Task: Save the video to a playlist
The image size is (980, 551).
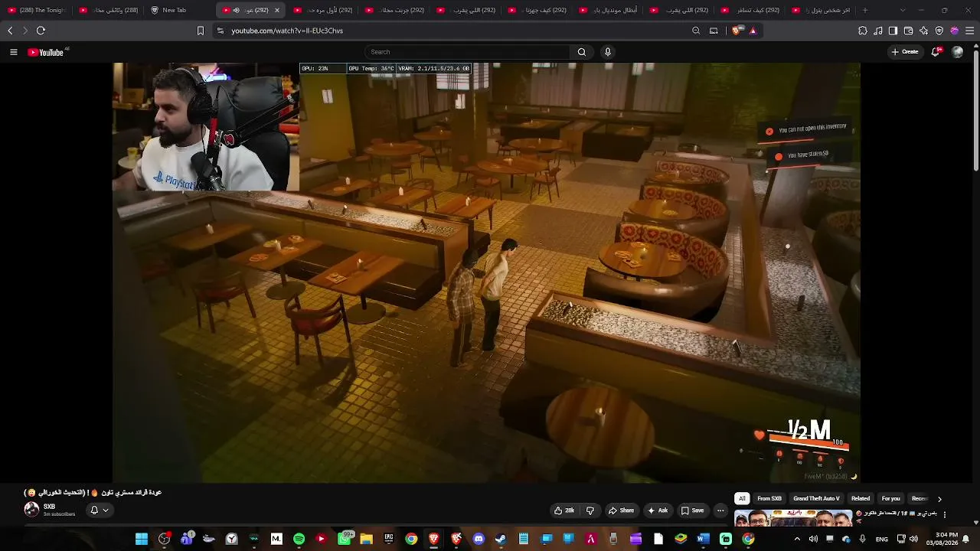Action: [x=692, y=510]
